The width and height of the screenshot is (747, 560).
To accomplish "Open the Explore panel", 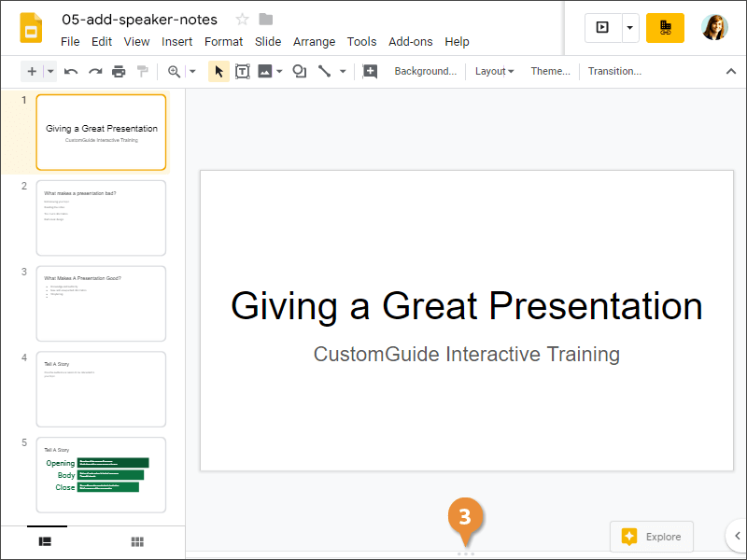I will [x=651, y=537].
